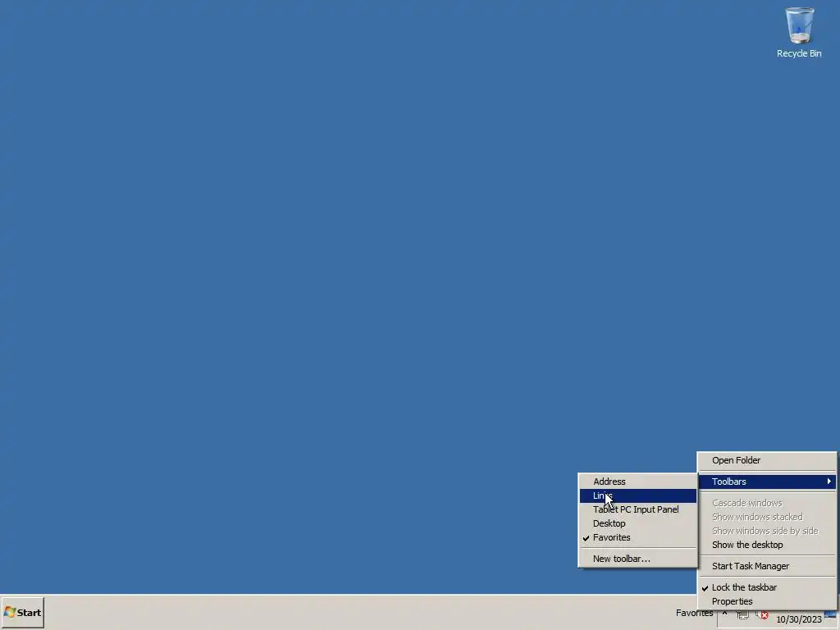Uncheck the Favorites toolbar entry
This screenshot has width=840, height=630.
(x=637, y=537)
